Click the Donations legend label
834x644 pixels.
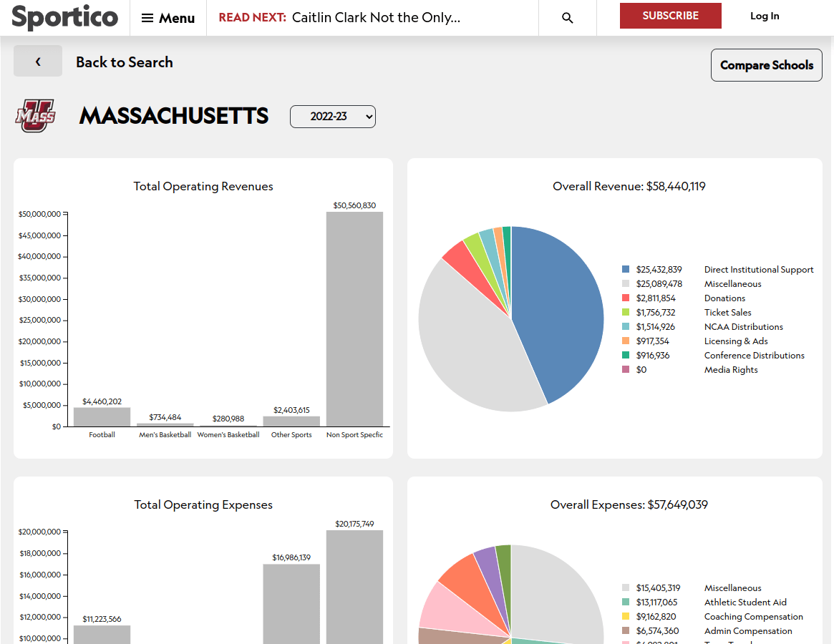(x=724, y=298)
